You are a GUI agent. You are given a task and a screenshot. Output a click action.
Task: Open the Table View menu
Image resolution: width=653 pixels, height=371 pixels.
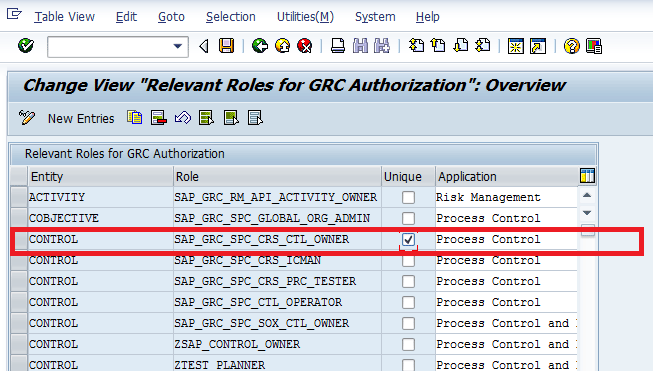[x=65, y=17]
